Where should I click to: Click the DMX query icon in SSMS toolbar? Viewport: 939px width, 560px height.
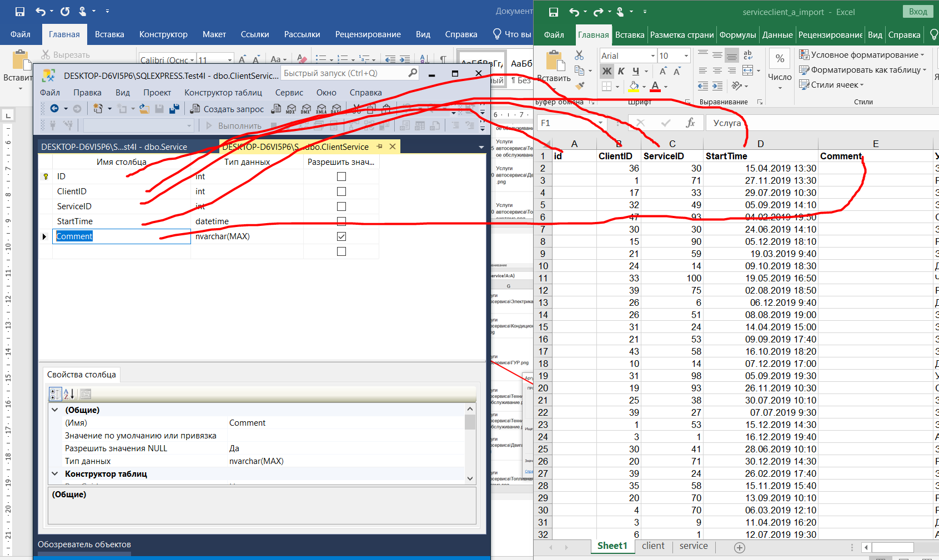(306, 109)
